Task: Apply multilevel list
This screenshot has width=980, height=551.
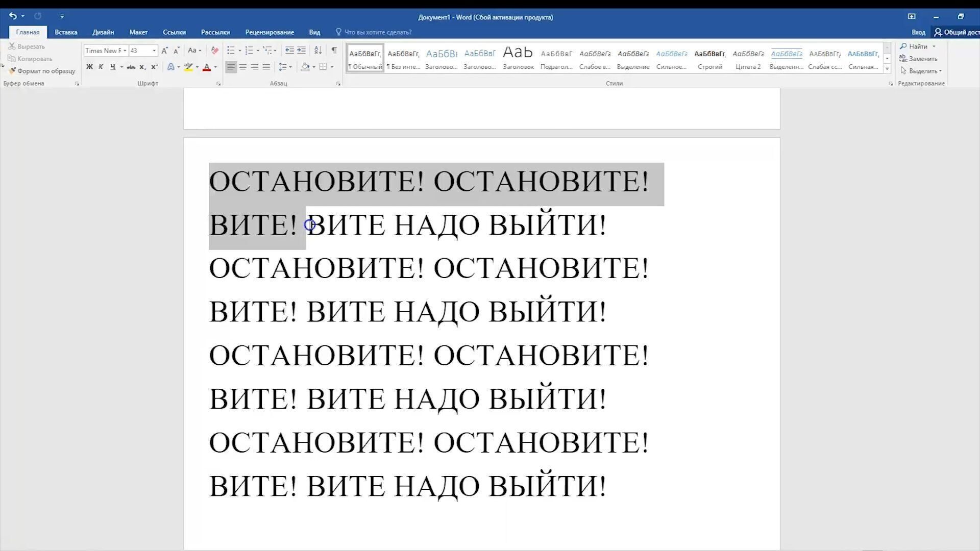Action: [267, 51]
